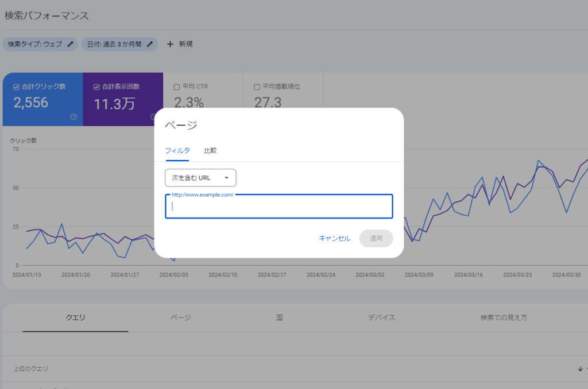Click inside the URL filter text field
The width and height of the screenshot is (588, 389).
(x=278, y=207)
